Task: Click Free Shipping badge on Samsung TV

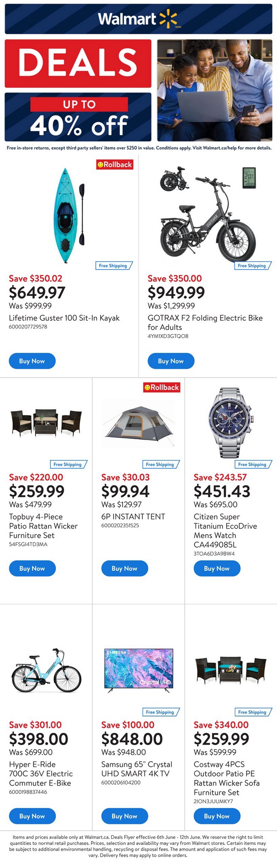Action: click(x=160, y=712)
